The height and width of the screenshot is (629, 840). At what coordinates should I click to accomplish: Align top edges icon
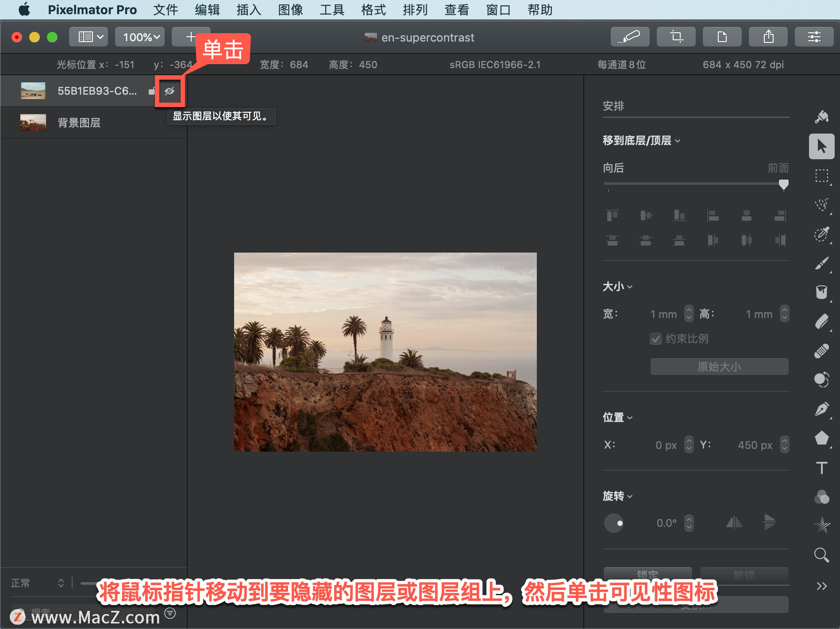tap(612, 215)
